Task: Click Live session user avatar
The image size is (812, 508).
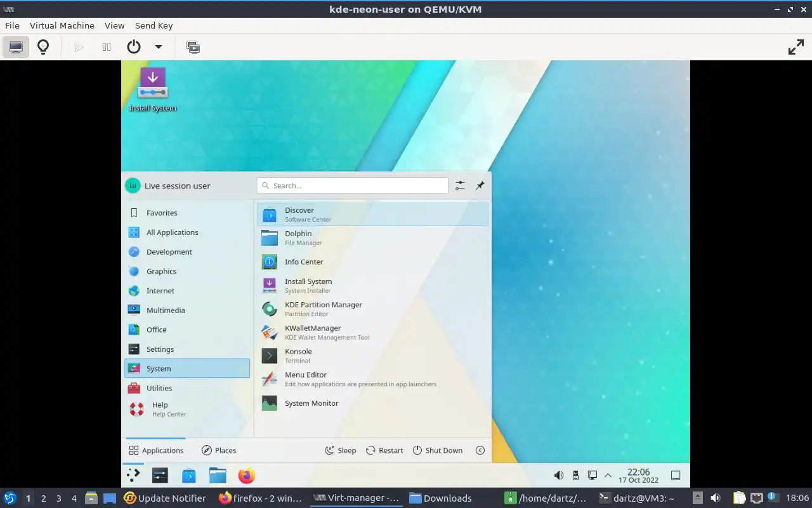Action: [133, 185]
